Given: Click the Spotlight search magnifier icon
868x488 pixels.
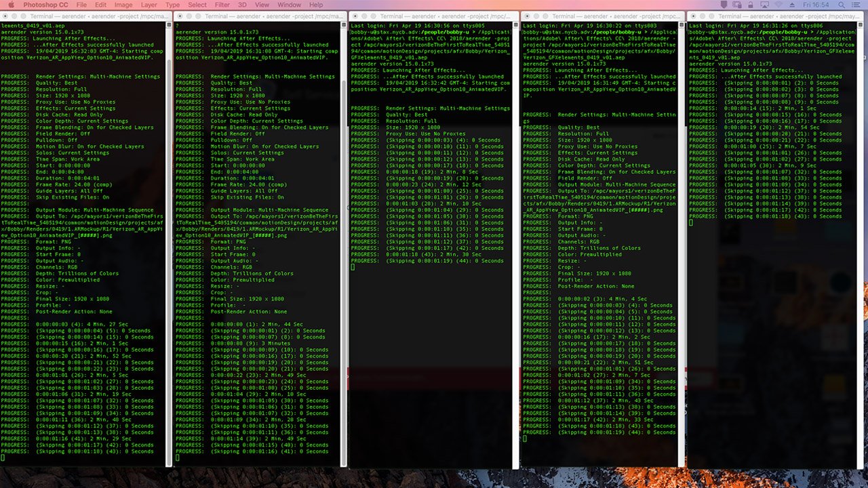Looking at the screenshot, I should tap(842, 5).
